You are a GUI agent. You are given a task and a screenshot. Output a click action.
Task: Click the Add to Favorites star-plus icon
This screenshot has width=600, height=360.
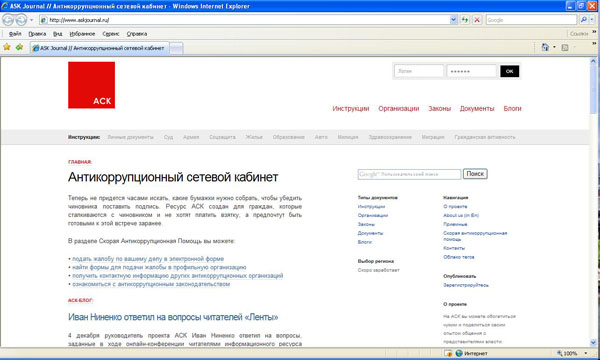tap(20, 47)
